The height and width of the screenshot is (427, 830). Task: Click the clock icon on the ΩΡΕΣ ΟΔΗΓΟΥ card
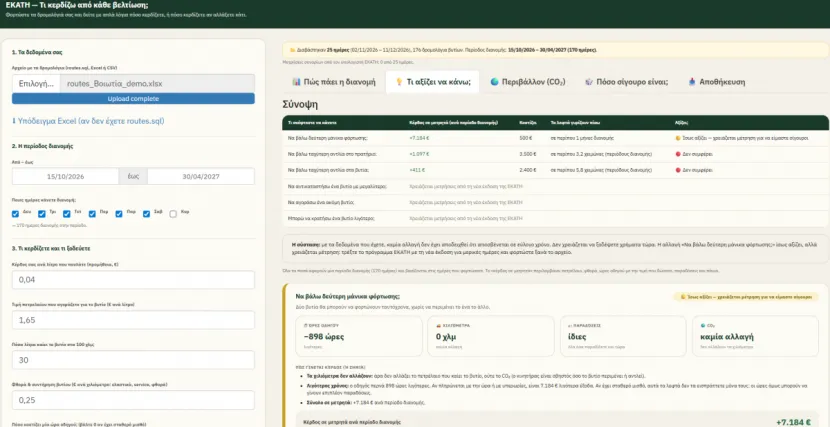(x=305, y=325)
